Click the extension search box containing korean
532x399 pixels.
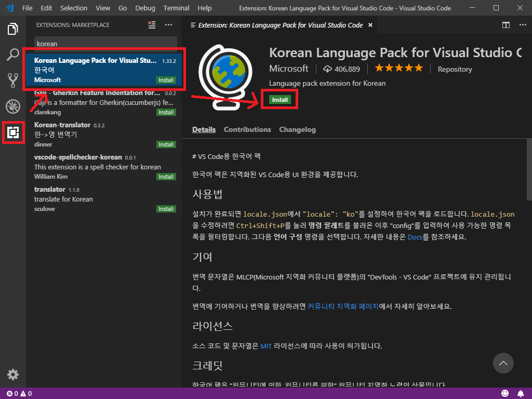point(105,44)
